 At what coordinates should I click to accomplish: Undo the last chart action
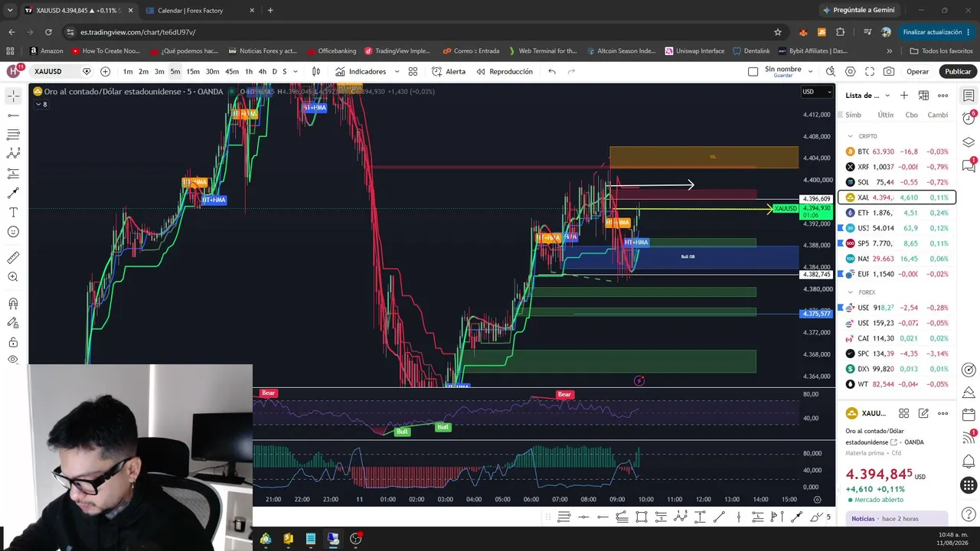click(x=552, y=71)
